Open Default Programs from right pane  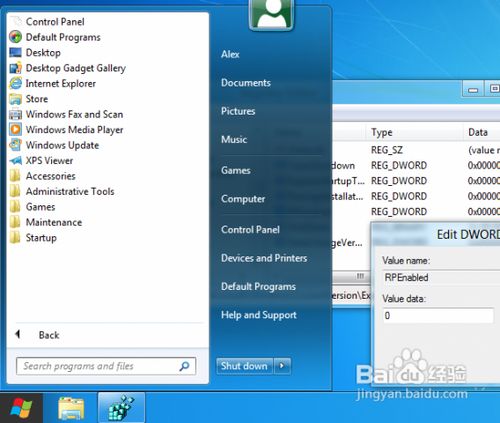pyautogui.click(x=258, y=286)
